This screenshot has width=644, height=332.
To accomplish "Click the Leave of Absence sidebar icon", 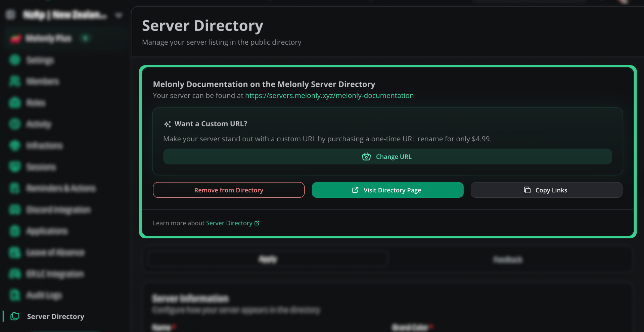I will (x=15, y=252).
